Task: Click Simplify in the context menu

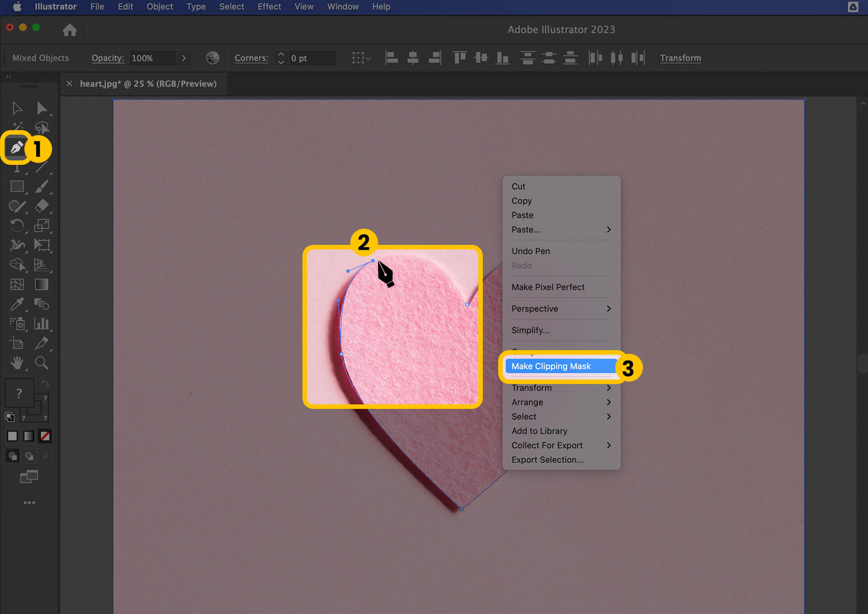Action: tap(530, 330)
